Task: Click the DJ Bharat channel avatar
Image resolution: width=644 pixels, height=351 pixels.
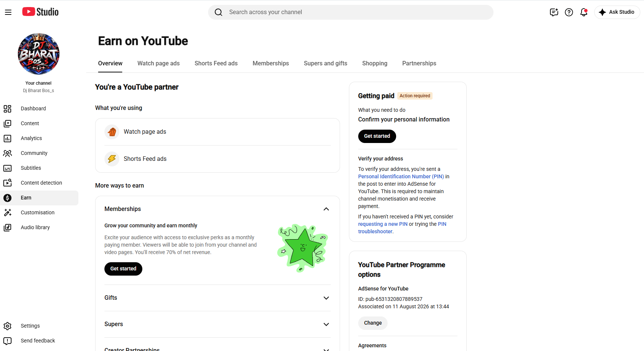Action: click(x=39, y=54)
